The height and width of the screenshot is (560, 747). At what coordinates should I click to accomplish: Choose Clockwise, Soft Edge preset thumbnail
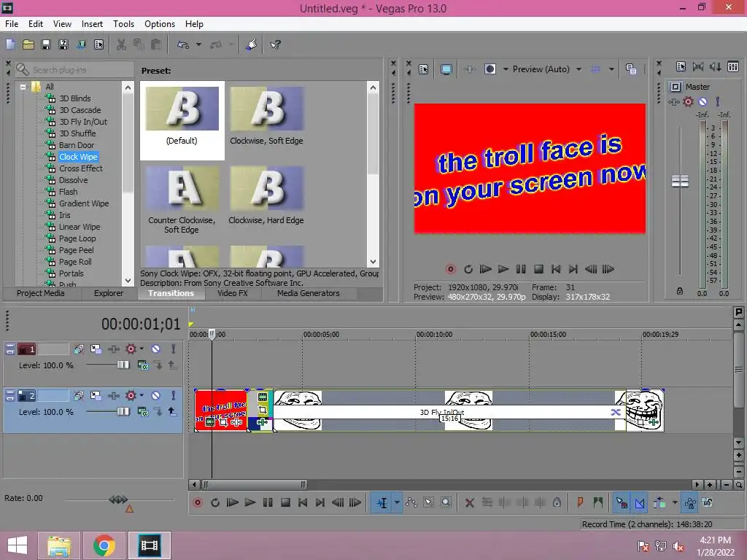266,109
